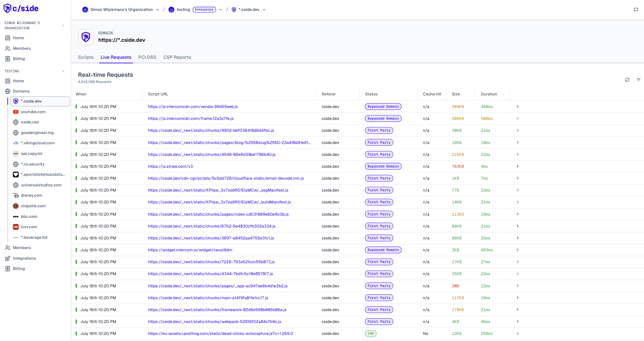
Task: Switch to the PCI DSS tab
Action: click(147, 57)
